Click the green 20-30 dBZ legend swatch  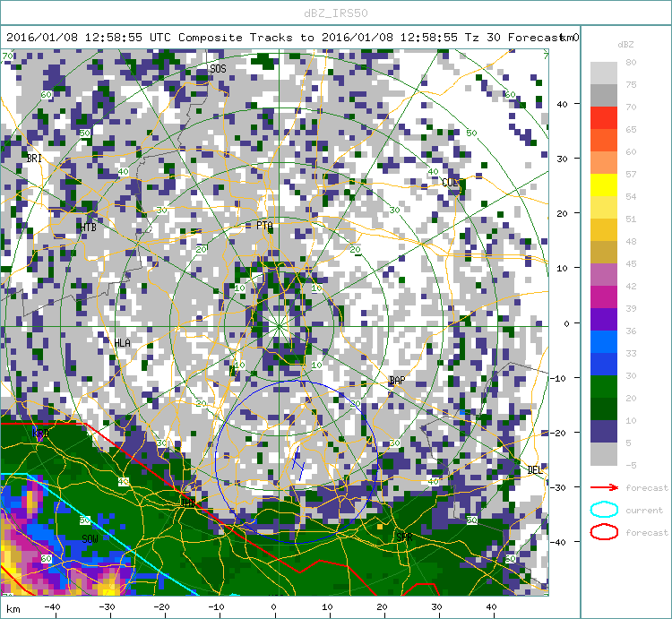pos(603,386)
